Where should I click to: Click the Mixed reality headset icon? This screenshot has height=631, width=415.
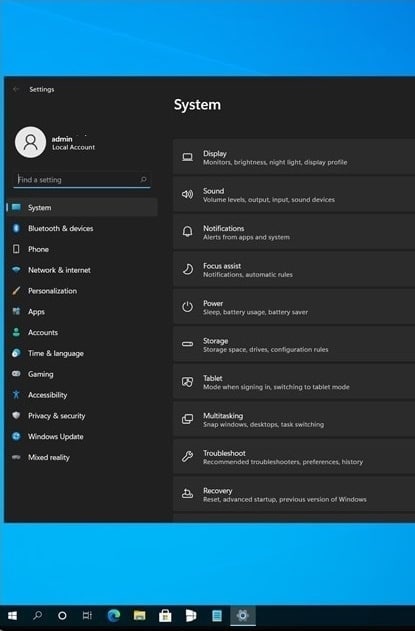click(x=16, y=457)
